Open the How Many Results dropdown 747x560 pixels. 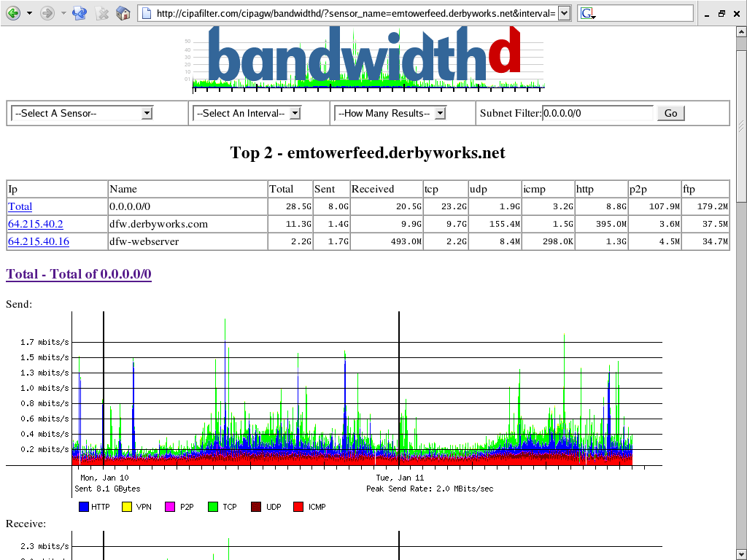point(390,113)
